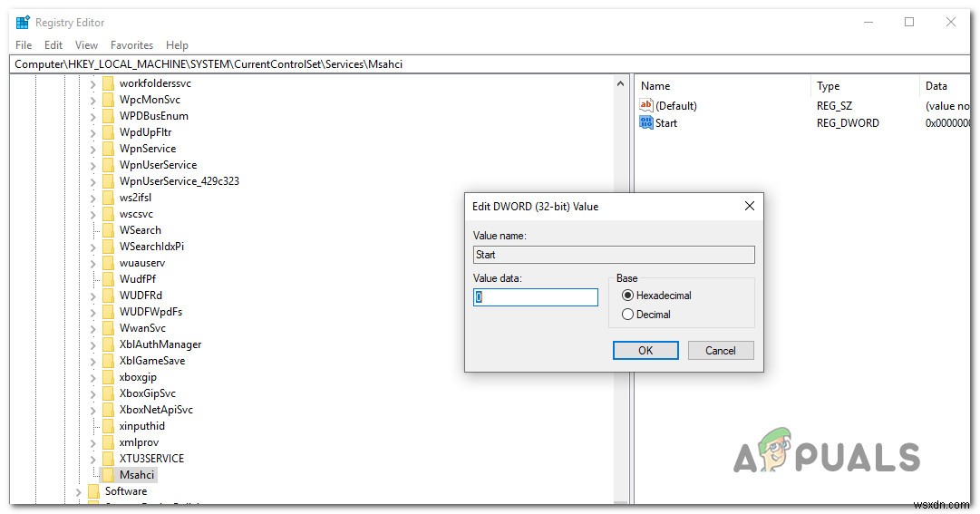This screenshot has height=514, width=980.
Task: Select the Decimal base radio button
Action: [x=627, y=315]
